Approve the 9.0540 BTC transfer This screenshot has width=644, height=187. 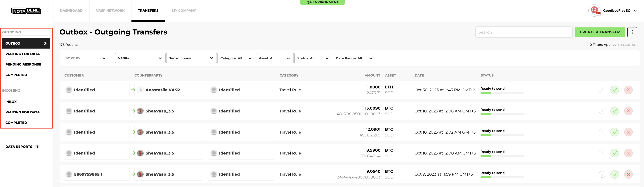[615, 174]
